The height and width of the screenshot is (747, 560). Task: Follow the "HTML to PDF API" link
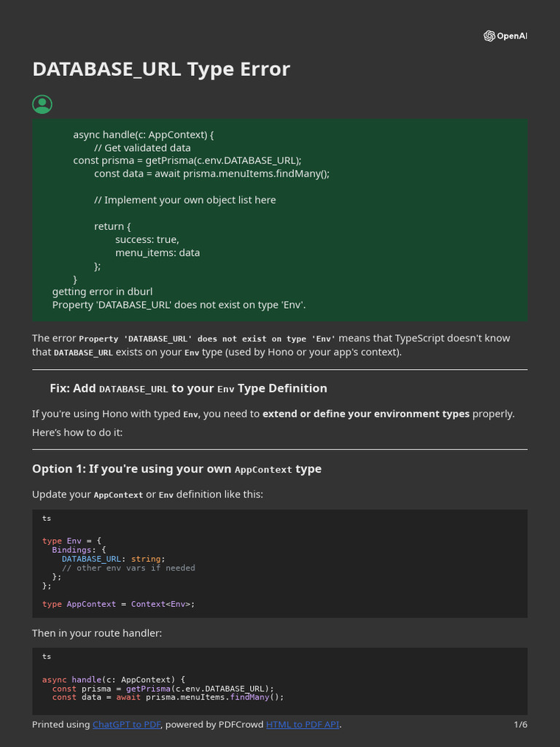[x=303, y=724]
